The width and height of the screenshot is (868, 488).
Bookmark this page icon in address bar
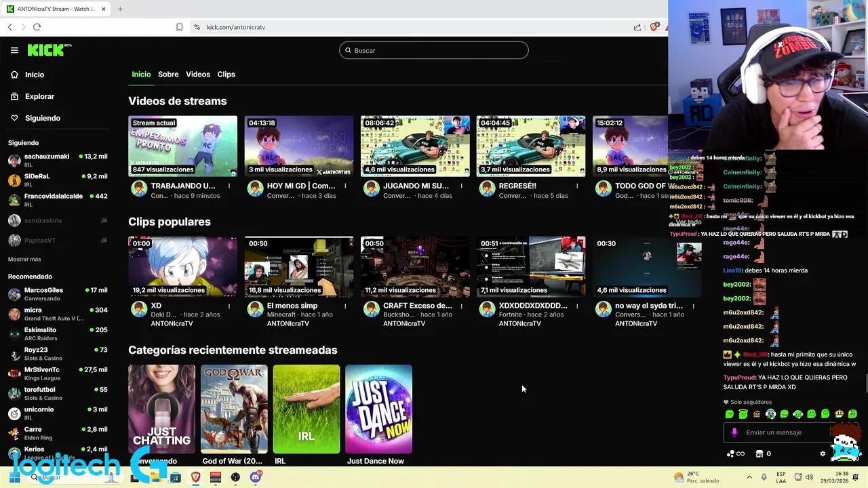click(x=179, y=27)
